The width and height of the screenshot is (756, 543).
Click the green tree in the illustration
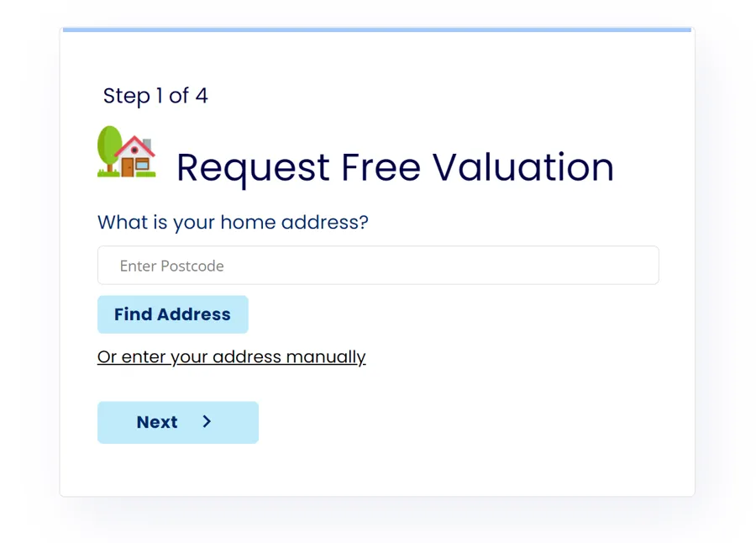[109, 146]
